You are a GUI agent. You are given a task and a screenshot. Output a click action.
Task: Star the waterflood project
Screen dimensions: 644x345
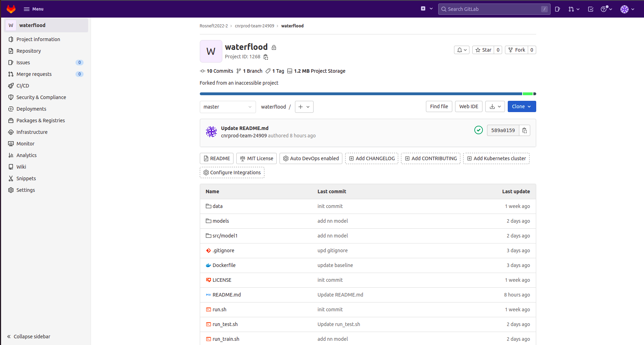point(483,50)
